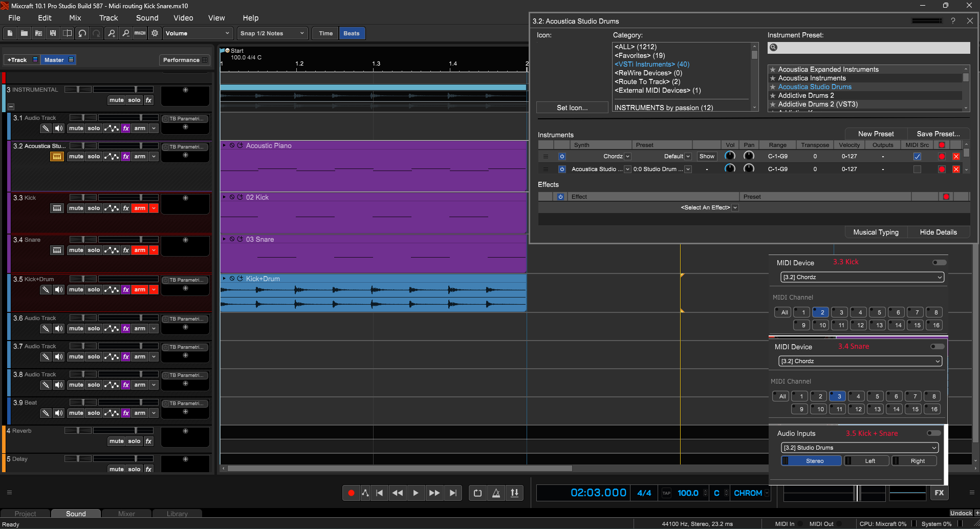Zoom out with the magnifier minus icon
Screen dimensions: 980x529
click(125, 33)
